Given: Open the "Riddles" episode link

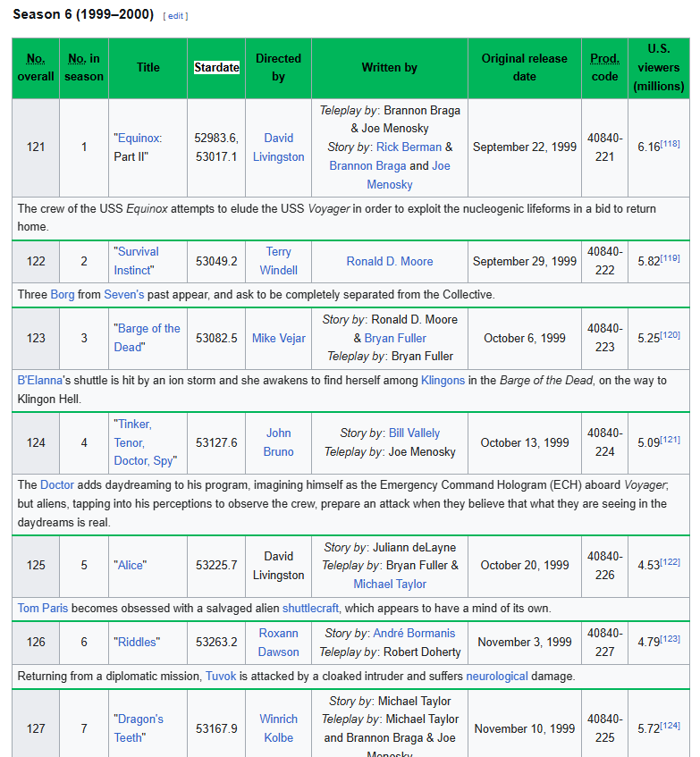Looking at the screenshot, I should tap(137, 642).
